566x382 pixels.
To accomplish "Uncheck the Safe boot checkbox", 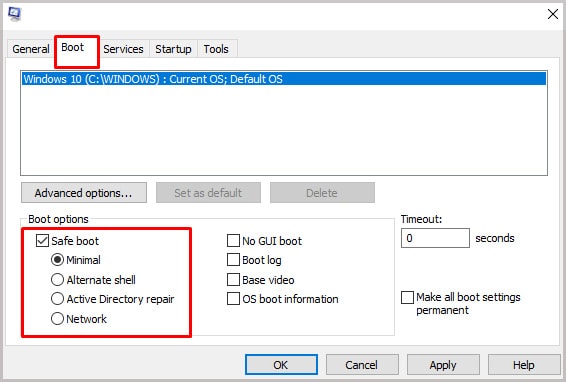I will pos(42,240).
